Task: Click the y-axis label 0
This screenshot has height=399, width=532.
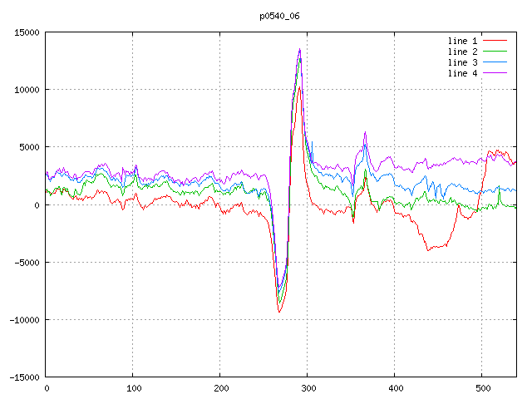Action: (x=37, y=205)
